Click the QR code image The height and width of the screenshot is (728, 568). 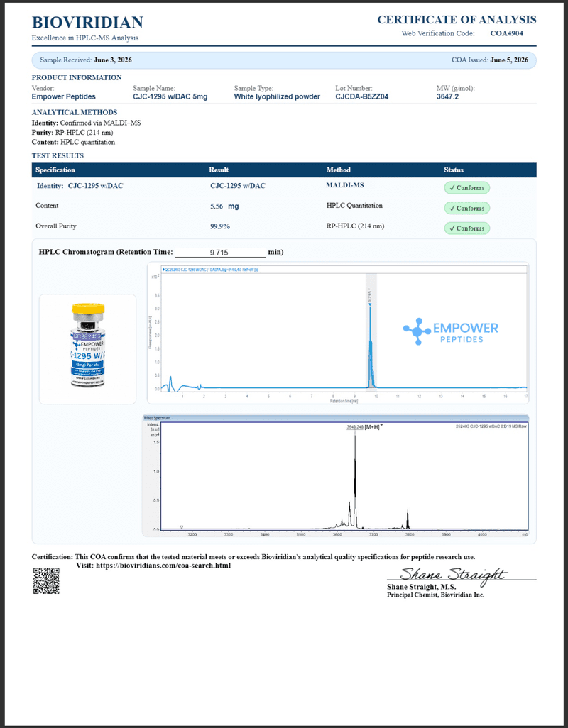[46, 580]
